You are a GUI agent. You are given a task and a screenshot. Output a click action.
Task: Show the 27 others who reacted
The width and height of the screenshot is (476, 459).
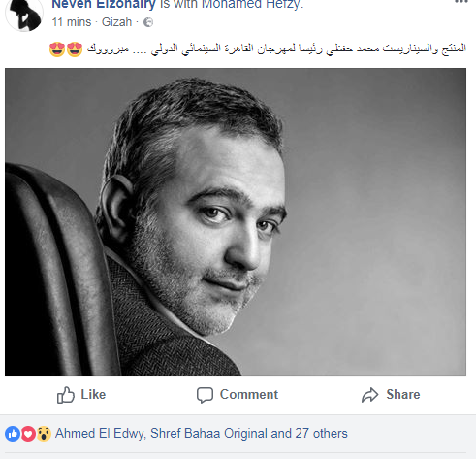(321, 434)
